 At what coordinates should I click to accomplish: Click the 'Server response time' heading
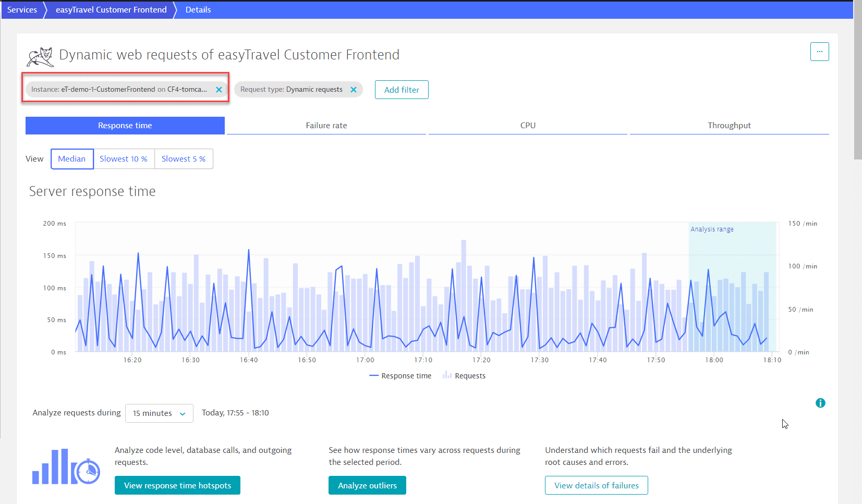tap(92, 191)
